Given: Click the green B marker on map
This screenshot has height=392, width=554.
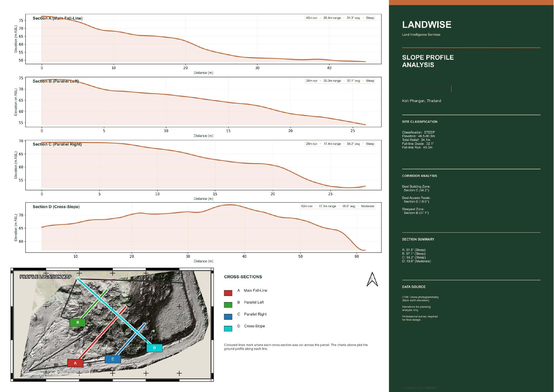Looking at the screenshot, I should (x=78, y=322).
